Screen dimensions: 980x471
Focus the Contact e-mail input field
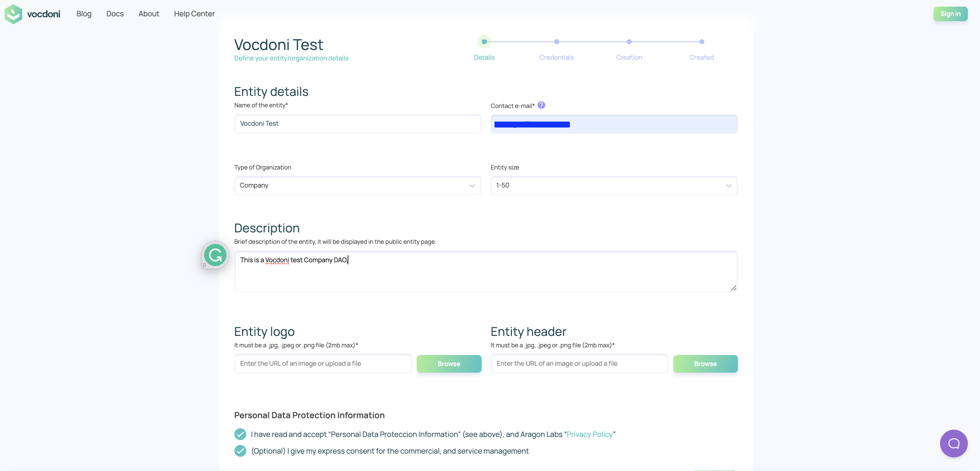coord(614,124)
